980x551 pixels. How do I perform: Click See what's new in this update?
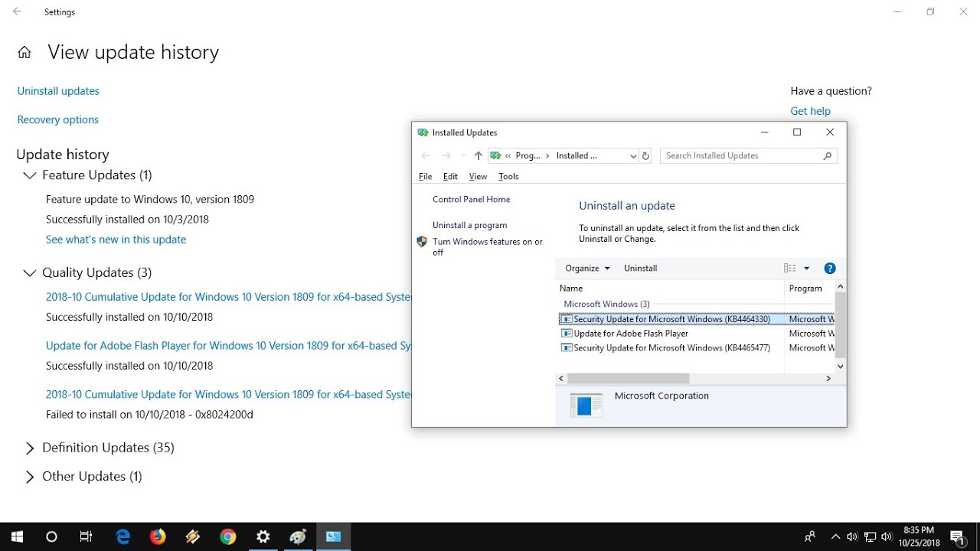tap(116, 240)
